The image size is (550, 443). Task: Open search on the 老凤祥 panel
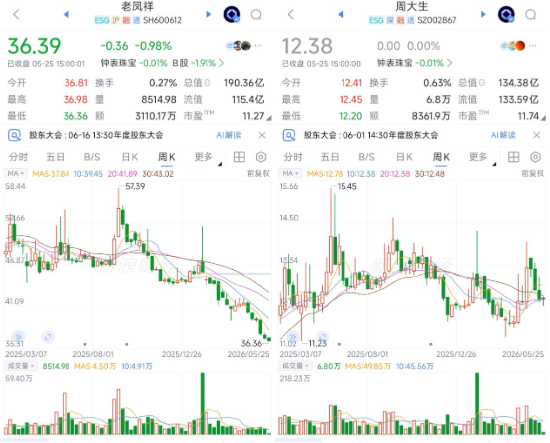click(x=256, y=15)
